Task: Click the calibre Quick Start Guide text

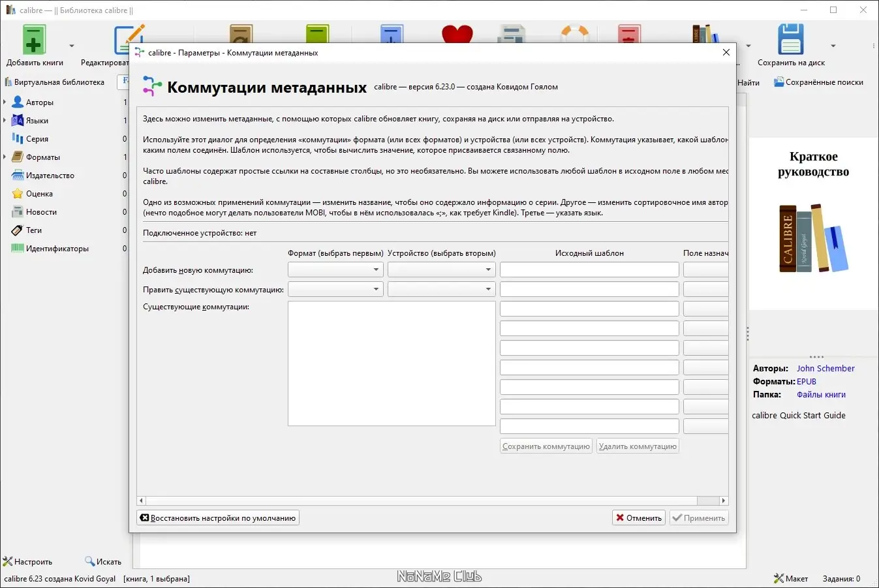Action: coord(799,416)
